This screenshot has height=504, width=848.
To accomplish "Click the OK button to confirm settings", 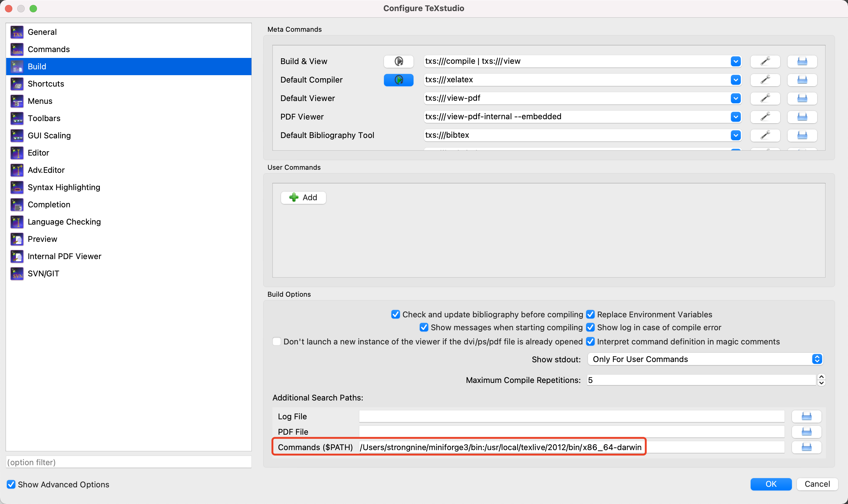I will click(x=771, y=484).
